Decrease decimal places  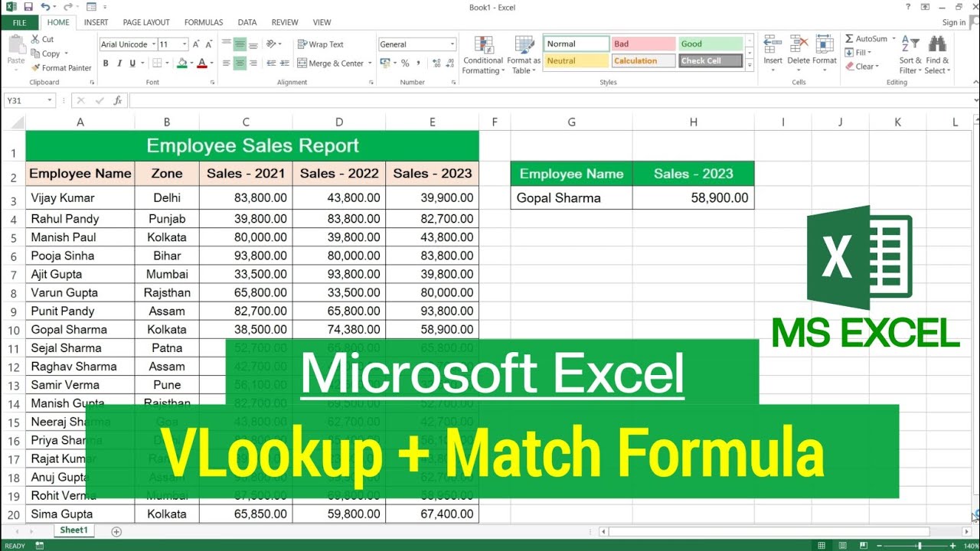449,64
